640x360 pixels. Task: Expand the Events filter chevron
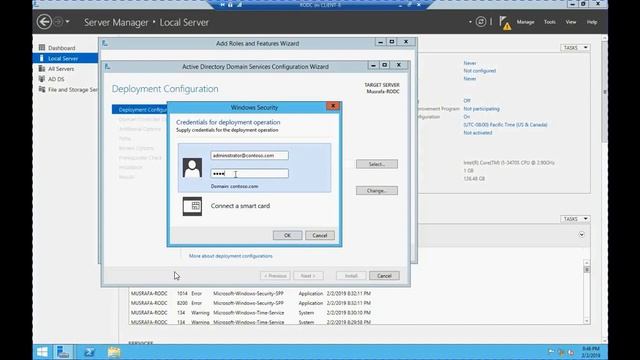pyautogui.click(x=582, y=235)
